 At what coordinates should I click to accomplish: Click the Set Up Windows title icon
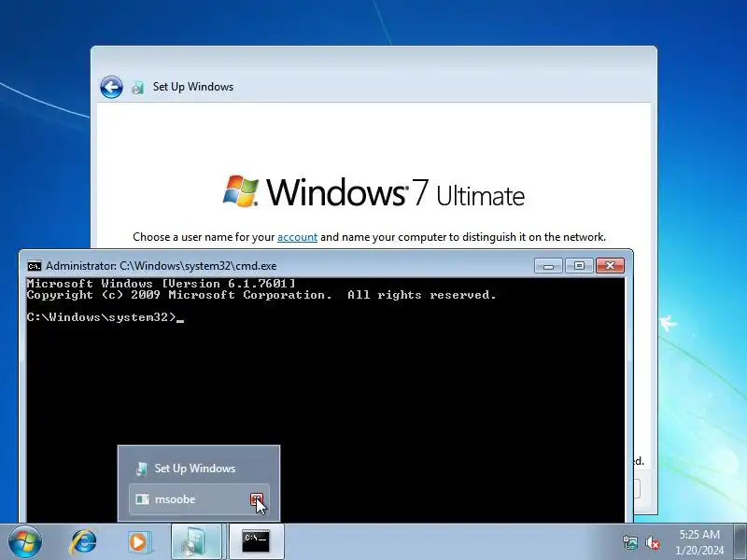pos(137,87)
